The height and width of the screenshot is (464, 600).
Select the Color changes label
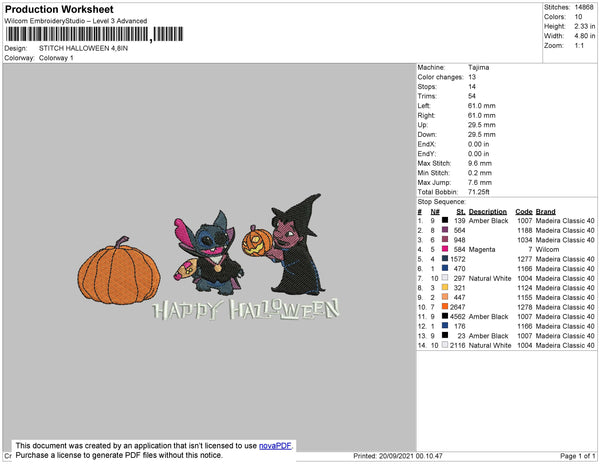[440, 77]
